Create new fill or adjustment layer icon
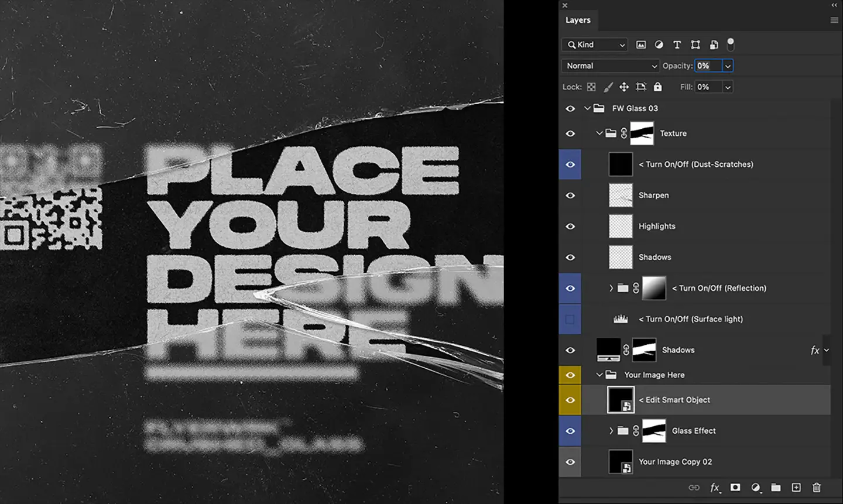 click(756, 488)
